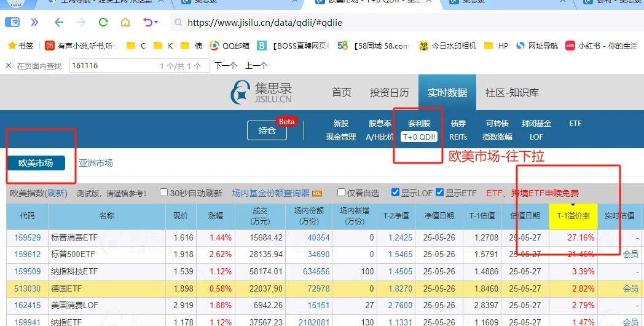
Task: Open the 634556 share count link
Action: (316, 271)
